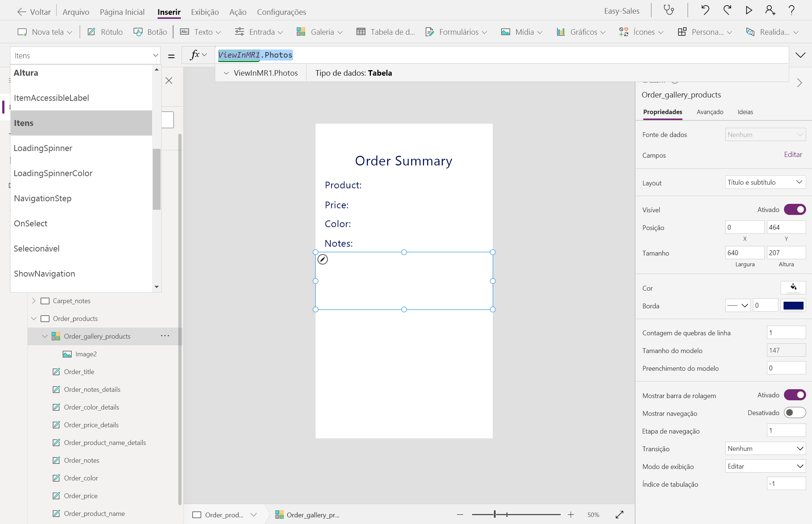Select ShowNavigation in property list
Screen dimensions: 812x524
[x=81, y=274]
